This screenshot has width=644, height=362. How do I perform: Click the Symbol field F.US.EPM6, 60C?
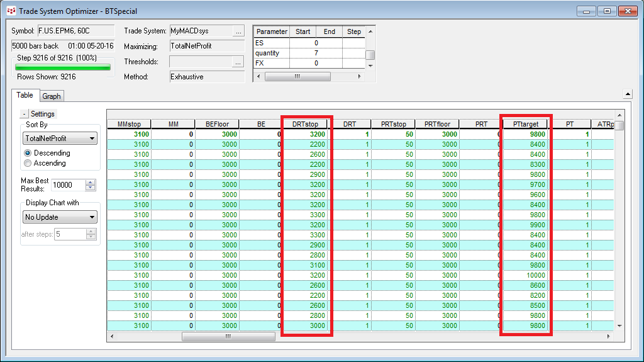pos(76,31)
